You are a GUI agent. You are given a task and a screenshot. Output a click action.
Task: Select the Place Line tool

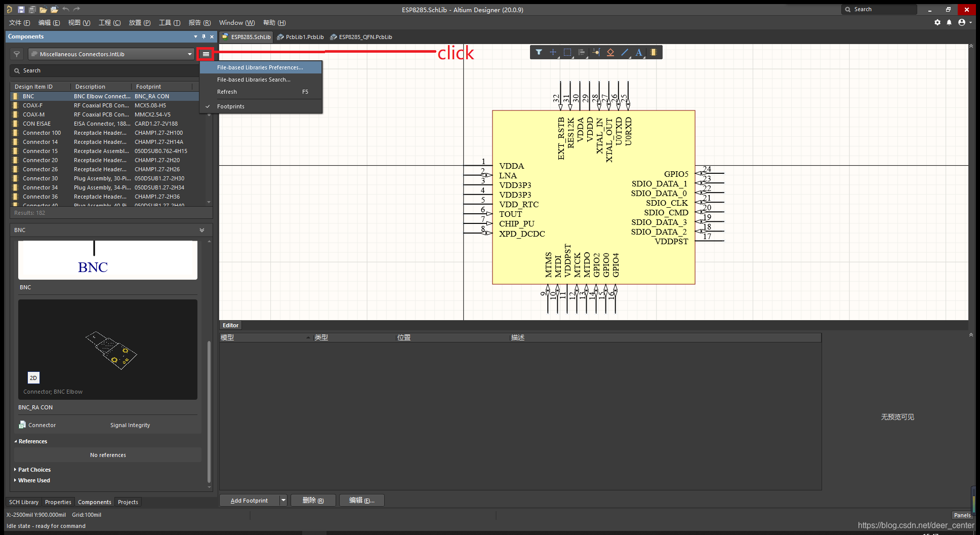(x=625, y=52)
